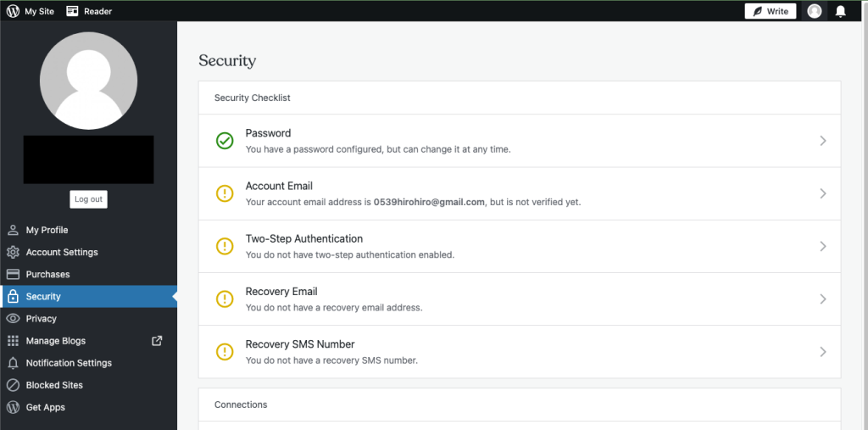This screenshot has width=868, height=430.
Task: Click the Security lock icon in sidebar
Action: (13, 297)
